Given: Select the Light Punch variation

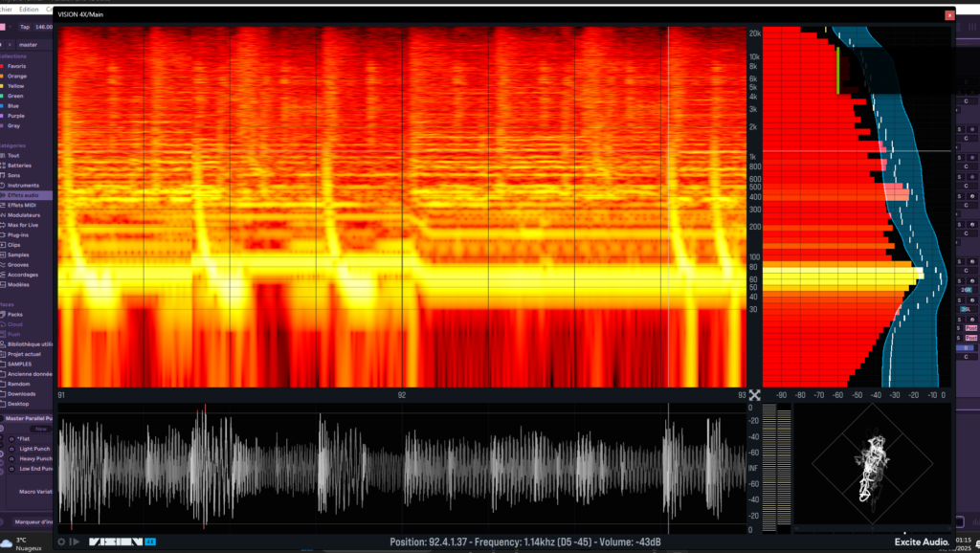Looking at the screenshot, I should pos(34,448).
